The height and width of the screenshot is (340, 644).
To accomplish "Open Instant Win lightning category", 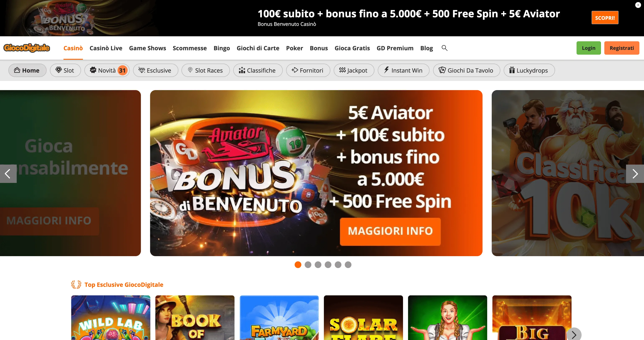I will [403, 70].
